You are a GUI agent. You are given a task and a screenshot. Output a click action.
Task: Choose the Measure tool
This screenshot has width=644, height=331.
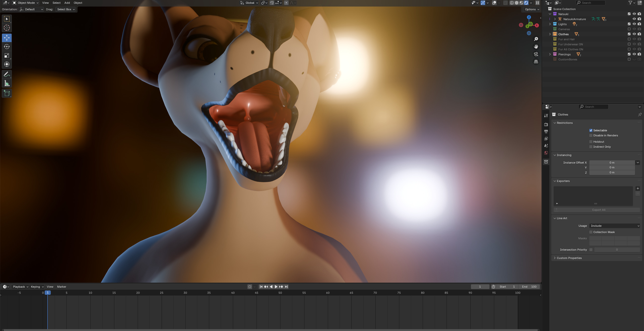click(x=7, y=83)
